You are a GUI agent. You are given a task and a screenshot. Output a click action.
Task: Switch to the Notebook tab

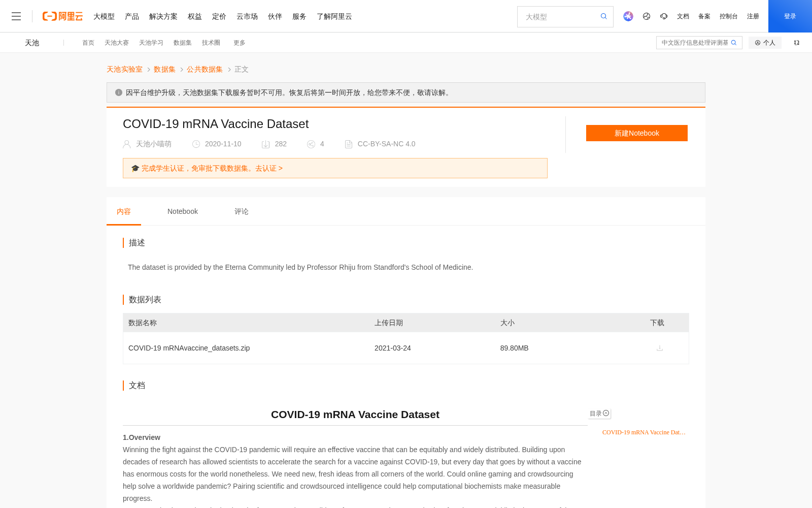click(x=183, y=211)
